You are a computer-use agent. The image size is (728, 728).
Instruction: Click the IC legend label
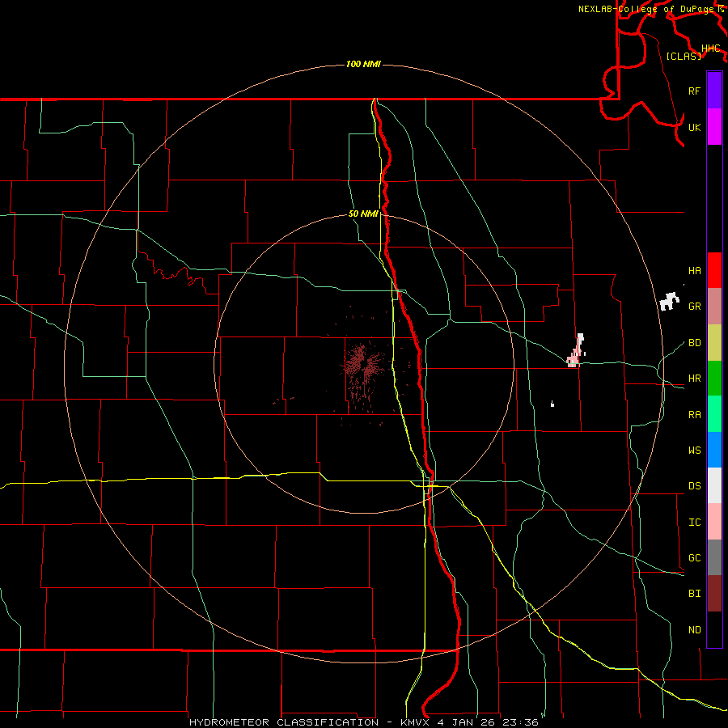tap(694, 523)
